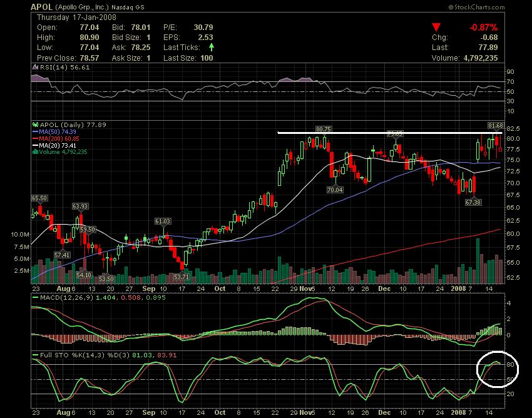Click the 90 level on RSI axis
The height and width of the screenshot is (418, 532).
click(511, 71)
